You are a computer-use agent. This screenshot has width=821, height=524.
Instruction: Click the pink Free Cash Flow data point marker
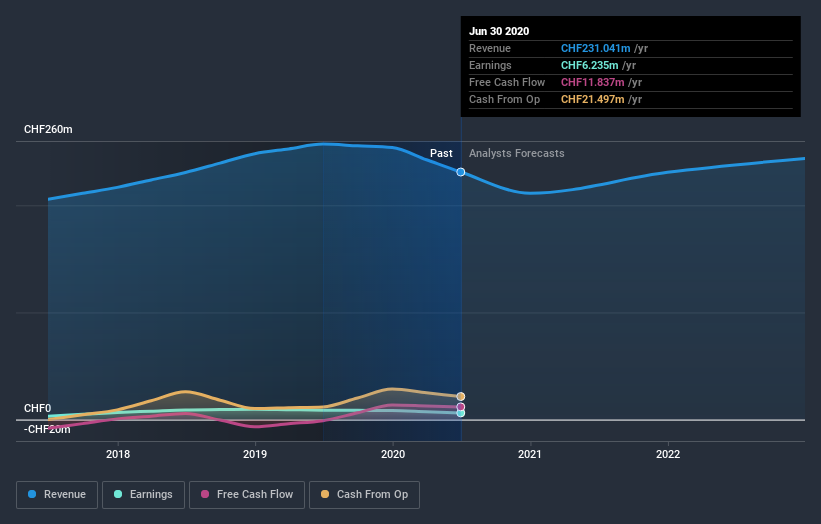461,407
